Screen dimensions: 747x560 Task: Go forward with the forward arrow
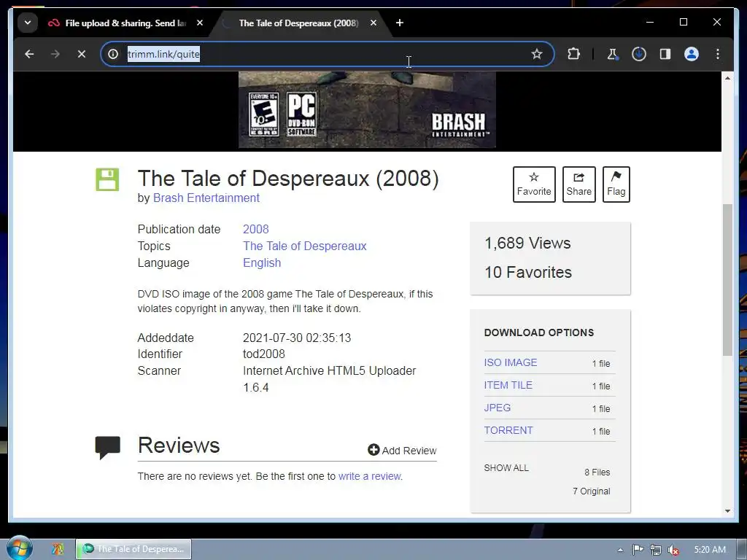coord(55,54)
